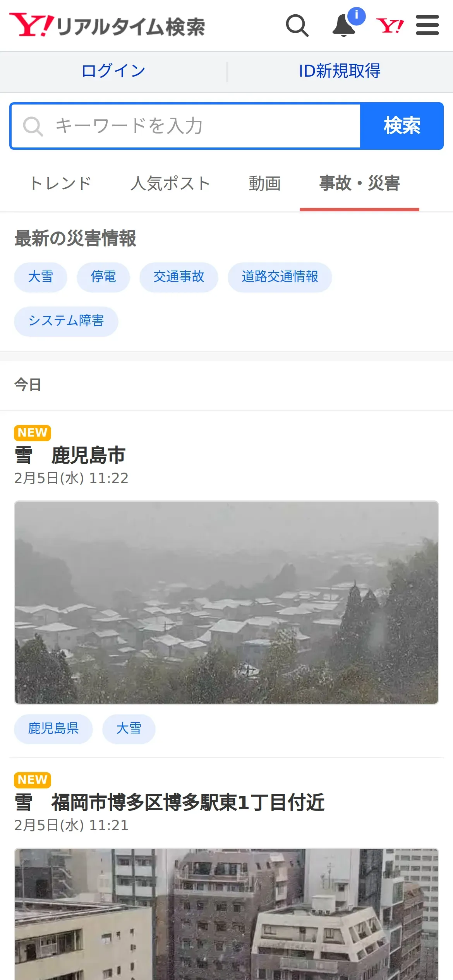Image resolution: width=453 pixels, height=980 pixels.
Task: Select the 停電 tag chip
Action: tap(103, 277)
